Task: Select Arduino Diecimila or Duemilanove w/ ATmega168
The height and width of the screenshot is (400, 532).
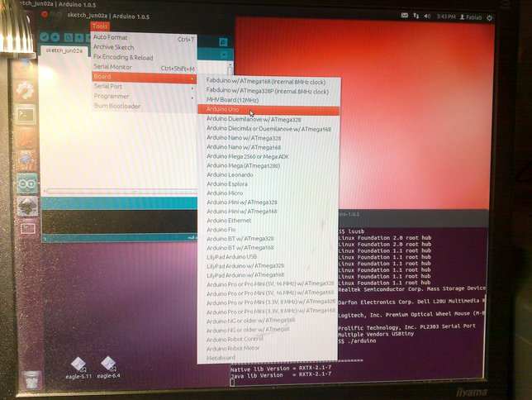Action: click(x=268, y=129)
